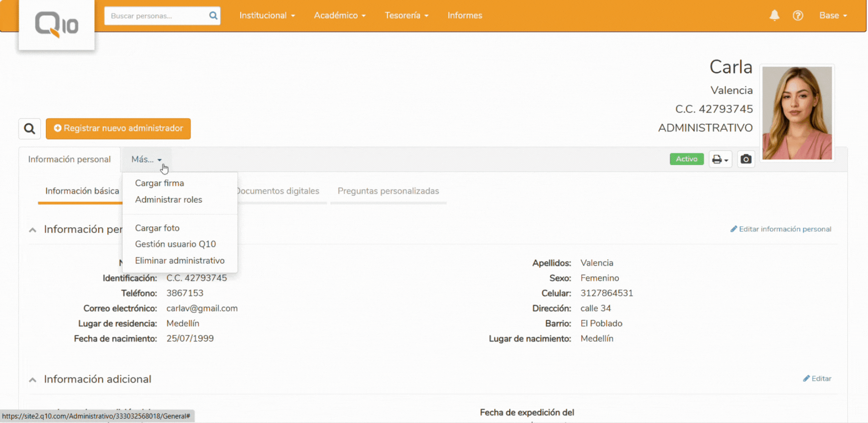Click pencil icon to edit personal information
Screen dimensions: 868x423
pyautogui.click(x=733, y=229)
